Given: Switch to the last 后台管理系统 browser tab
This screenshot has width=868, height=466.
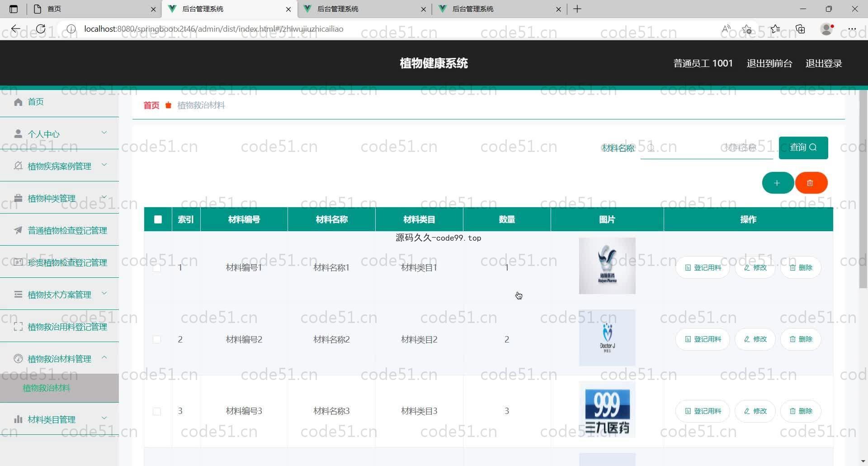Looking at the screenshot, I should 500,9.
